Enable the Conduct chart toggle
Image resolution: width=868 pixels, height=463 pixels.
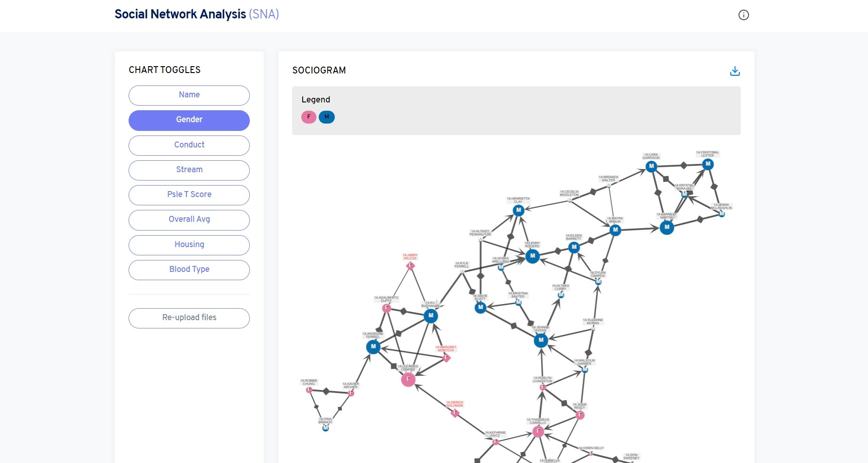click(189, 145)
